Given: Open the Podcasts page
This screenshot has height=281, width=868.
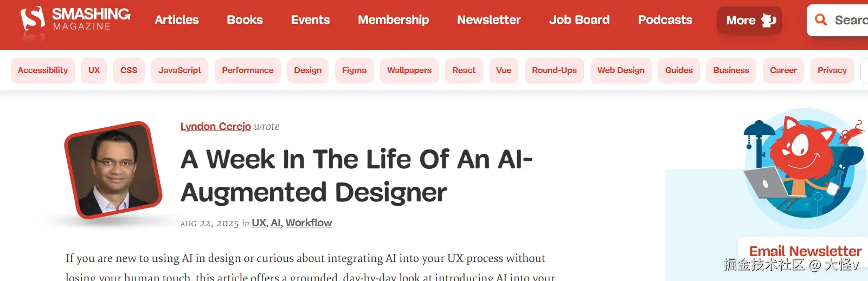Looking at the screenshot, I should [x=665, y=20].
